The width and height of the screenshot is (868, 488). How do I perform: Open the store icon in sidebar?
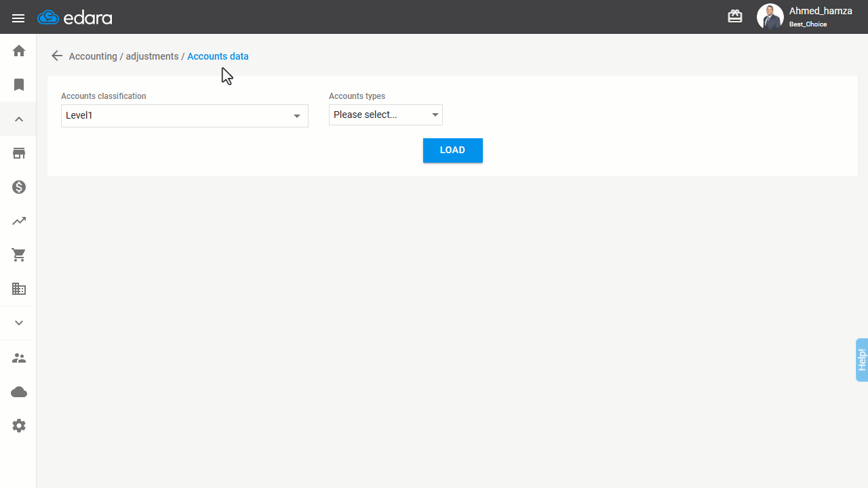pyautogui.click(x=19, y=153)
